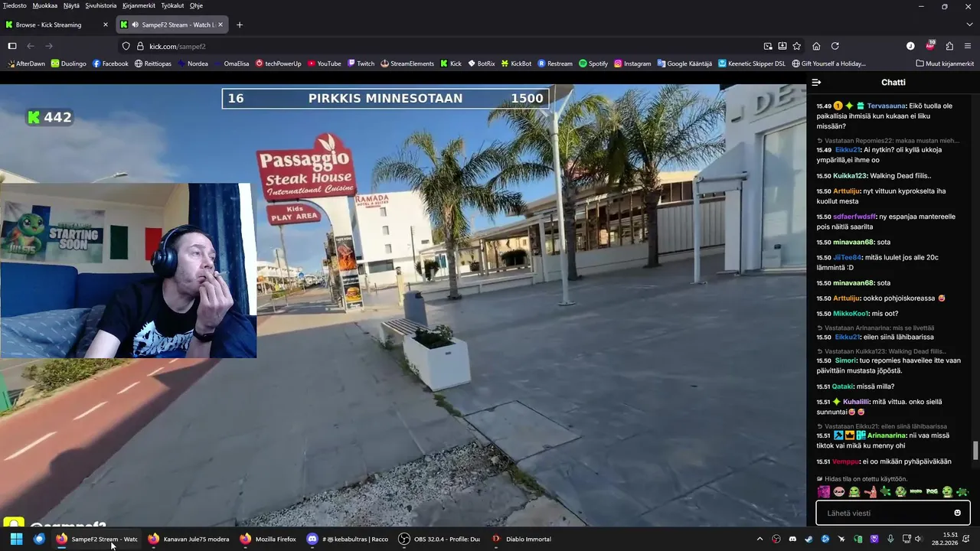Close the Browse - Kick Streaming tab
Image resolution: width=980 pixels, height=551 pixels.
coord(106,24)
